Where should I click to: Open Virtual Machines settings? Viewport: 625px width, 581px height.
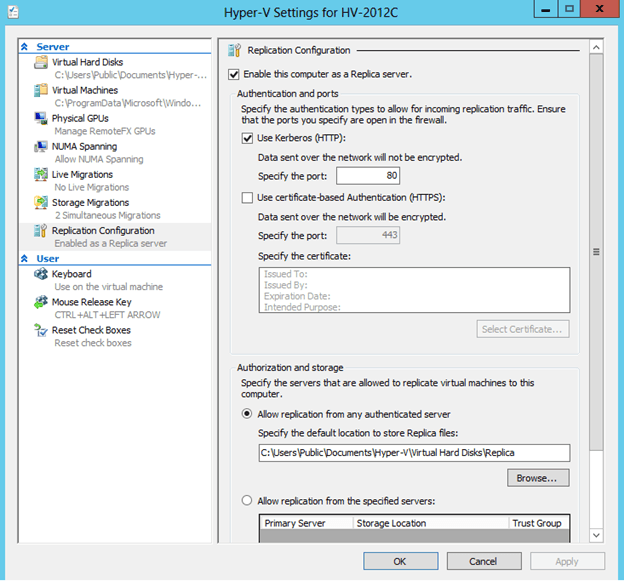(85, 90)
